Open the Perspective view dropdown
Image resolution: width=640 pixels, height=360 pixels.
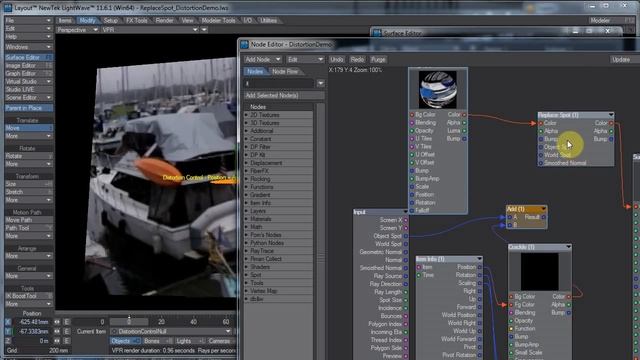click(77, 30)
